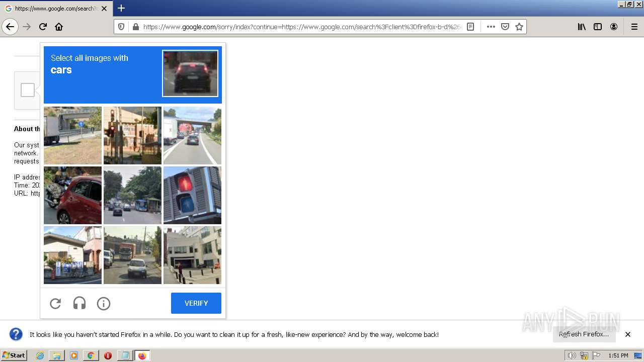The height and width of the screenshot is (362, 644).
Task: Click the system clock showing 1:51 PM
Action: point(618,355)
